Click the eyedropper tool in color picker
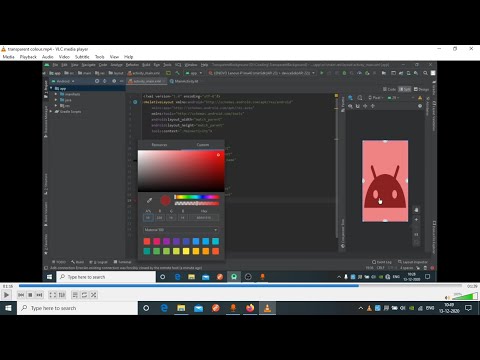Viewport: 480px width, 360px height. [x=149, y=200]
